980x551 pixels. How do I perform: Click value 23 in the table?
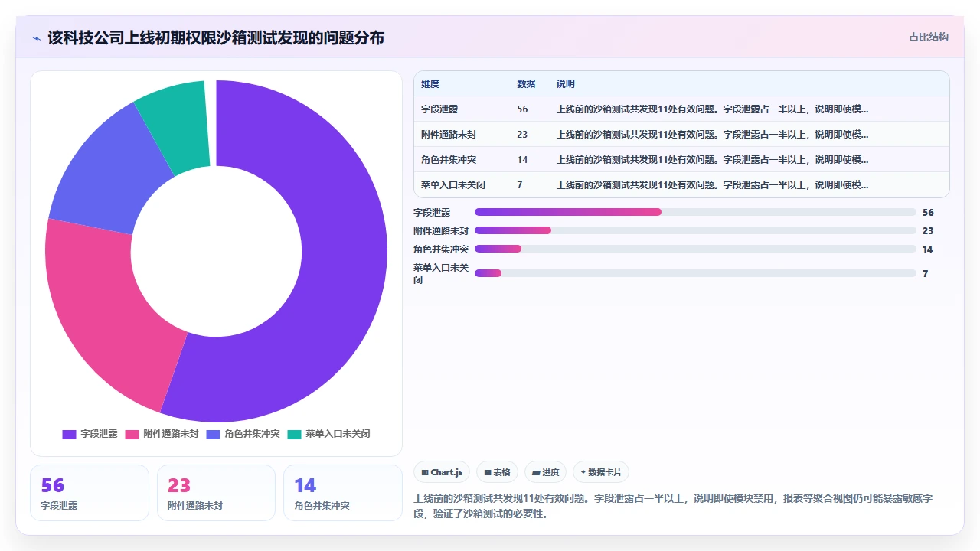coord(522,135)
